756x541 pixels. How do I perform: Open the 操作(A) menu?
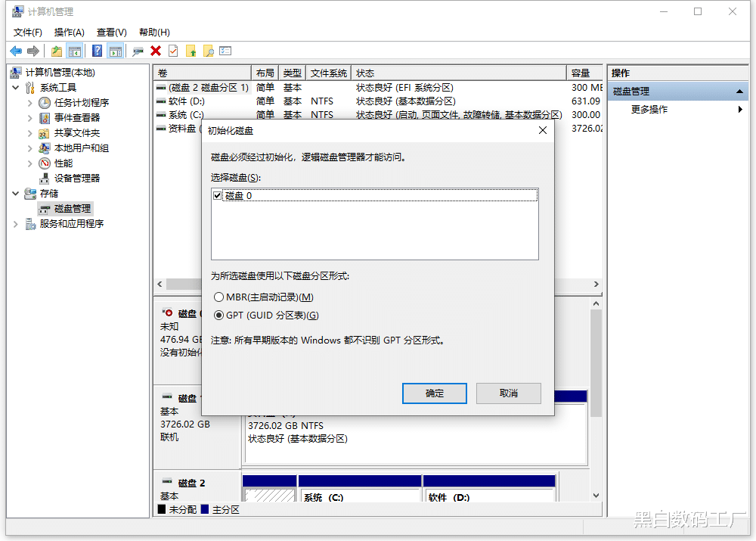coord(69,32)
